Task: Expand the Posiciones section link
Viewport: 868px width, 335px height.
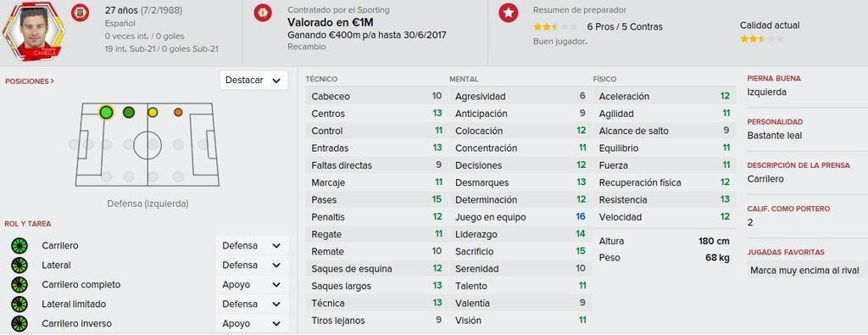Action: point(30,81)
